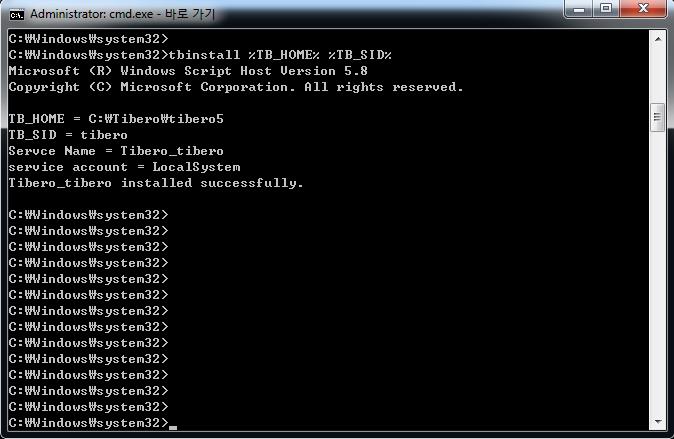
Task: Click the topmost C:\Windows\system32> prompt line
Action: point(88,39)
